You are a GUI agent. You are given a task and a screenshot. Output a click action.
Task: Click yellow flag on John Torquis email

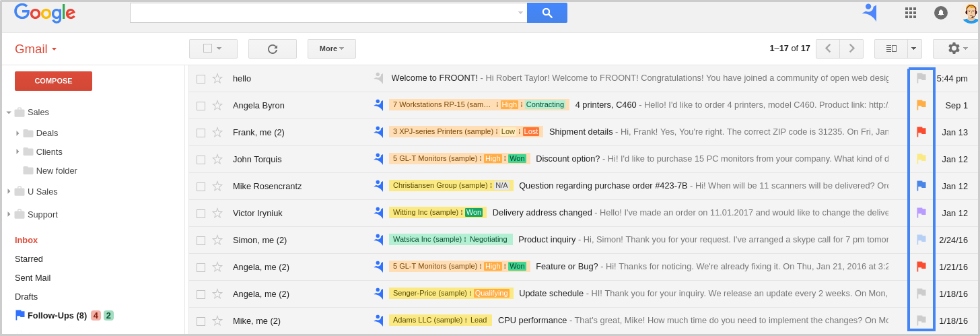click(921, 159)
